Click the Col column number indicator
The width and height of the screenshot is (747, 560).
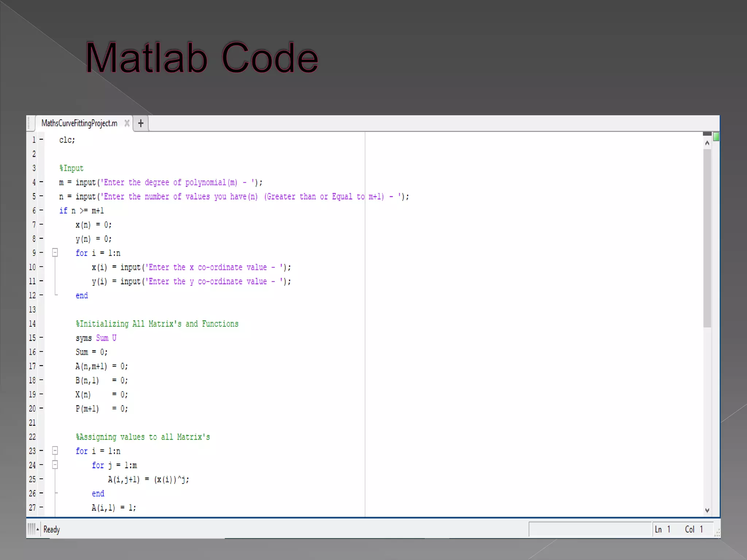694,529
